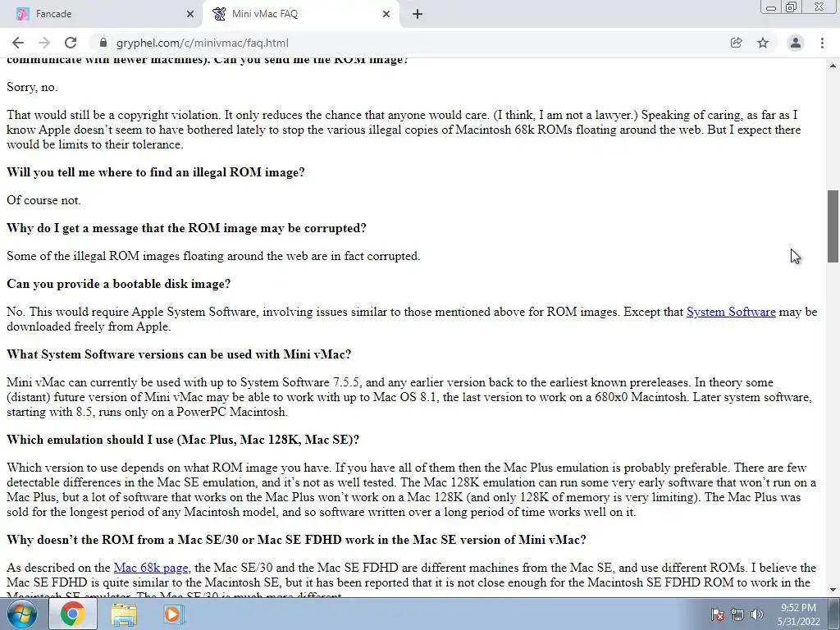This screenshot has height=630, width=840.
Task: Click text 'Of course not.'
Action: point(43,200)
